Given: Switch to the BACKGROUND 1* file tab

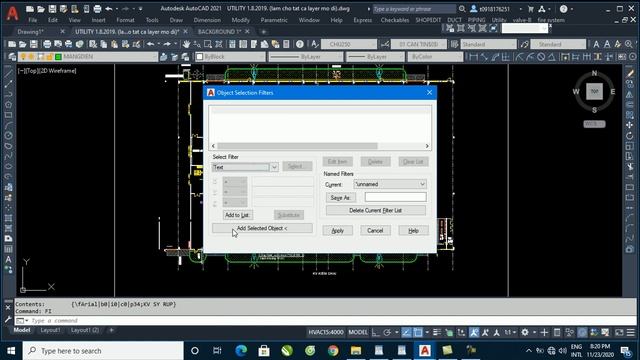Looking at the screenshot, I should [x=219, y=31].
